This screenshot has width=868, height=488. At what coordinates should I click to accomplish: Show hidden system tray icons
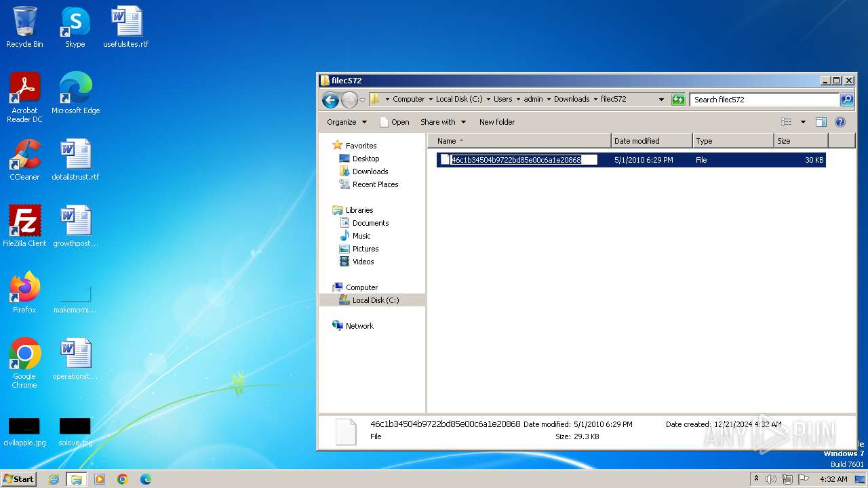point(756,479)
